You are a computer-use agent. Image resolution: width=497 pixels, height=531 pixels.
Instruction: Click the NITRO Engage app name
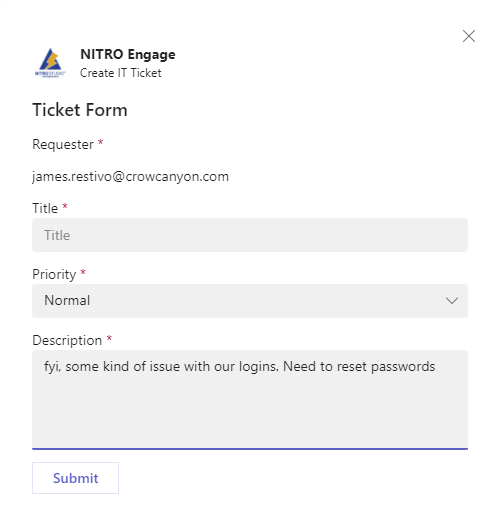128,54
